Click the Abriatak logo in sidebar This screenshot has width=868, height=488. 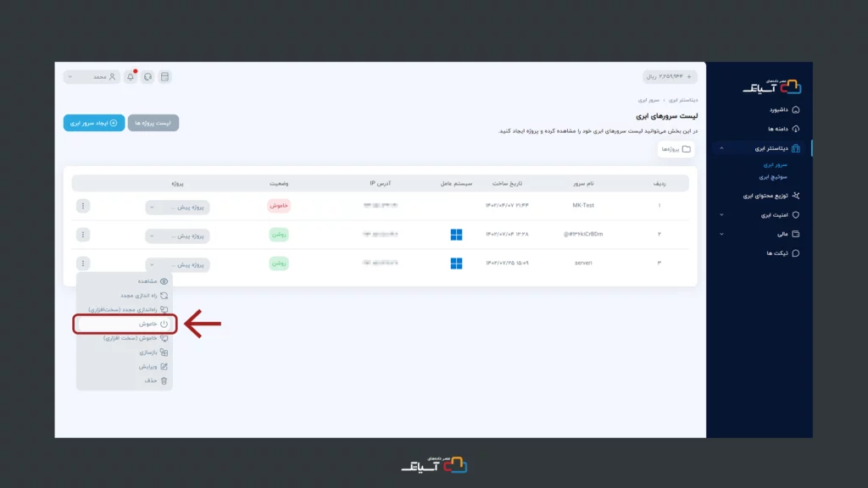pyautogui.click(x=771, y=86)
